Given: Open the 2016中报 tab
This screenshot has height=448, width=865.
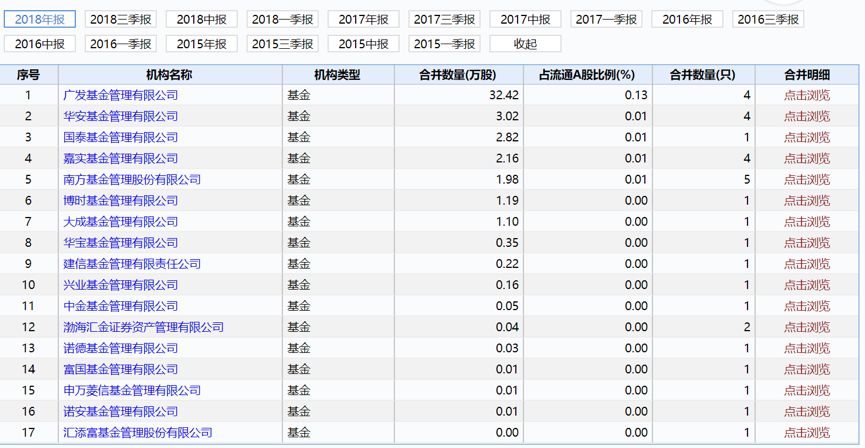Looking at the screenshot, I should [40, 44].
